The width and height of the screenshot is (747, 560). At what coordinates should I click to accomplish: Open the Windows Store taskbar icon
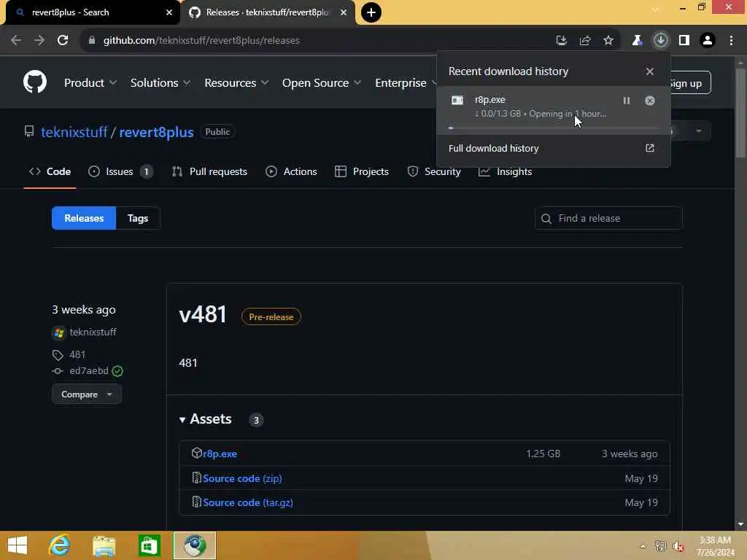coord(149,545)
